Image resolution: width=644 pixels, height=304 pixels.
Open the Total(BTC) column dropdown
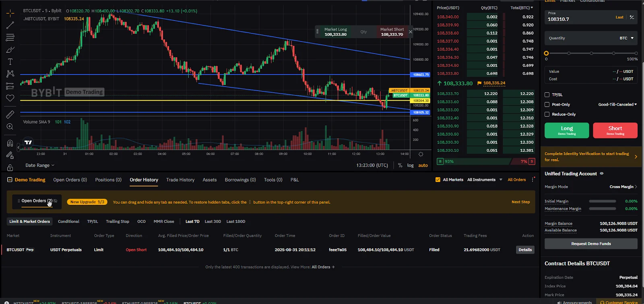point(522,8)
